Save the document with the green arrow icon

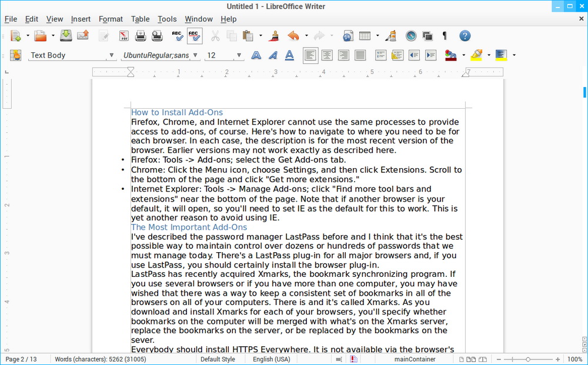tap(66, 36)
